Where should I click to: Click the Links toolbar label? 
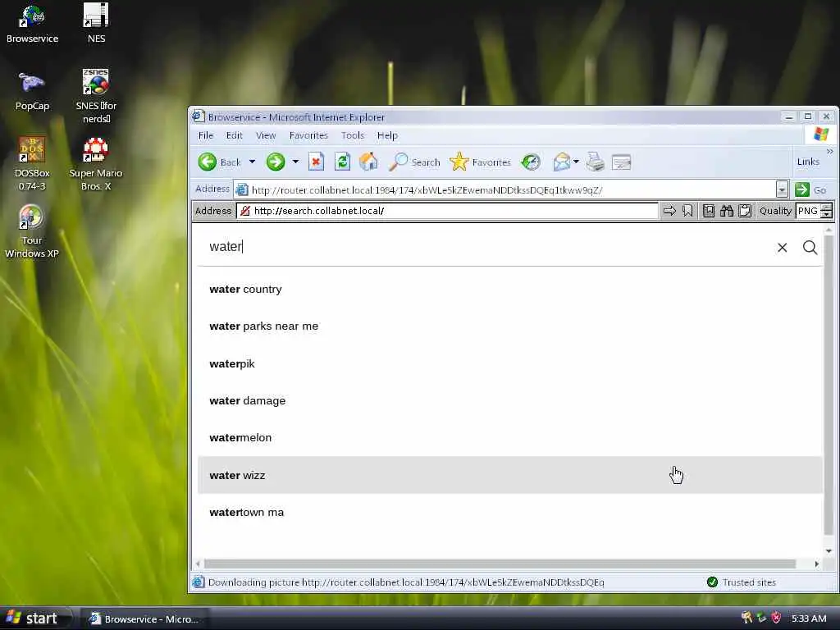click(808, 162)
